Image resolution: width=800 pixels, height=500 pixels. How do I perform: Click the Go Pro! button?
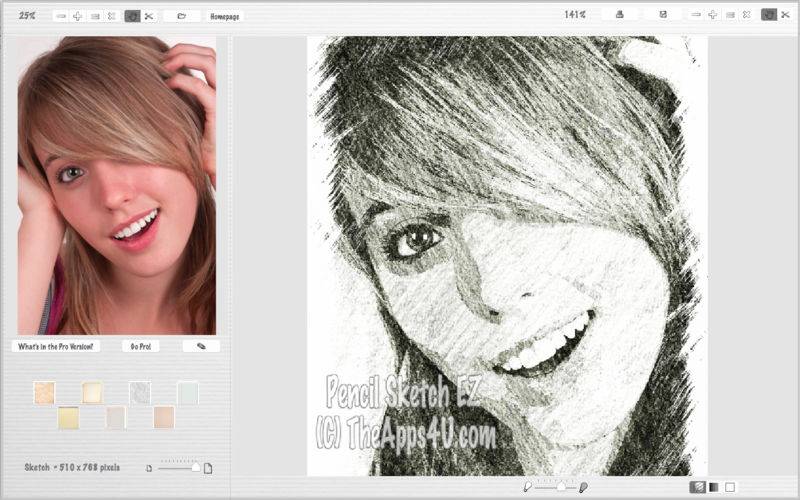[141, 346]
